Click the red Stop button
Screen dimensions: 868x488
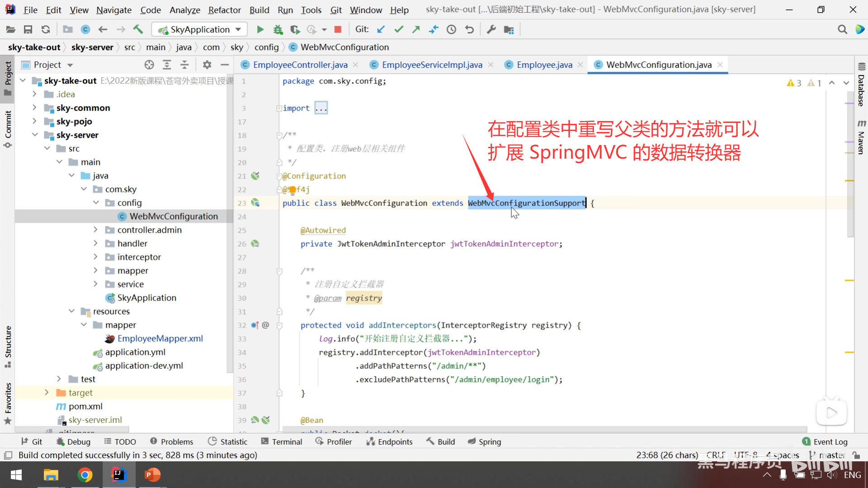click(338, 29)
